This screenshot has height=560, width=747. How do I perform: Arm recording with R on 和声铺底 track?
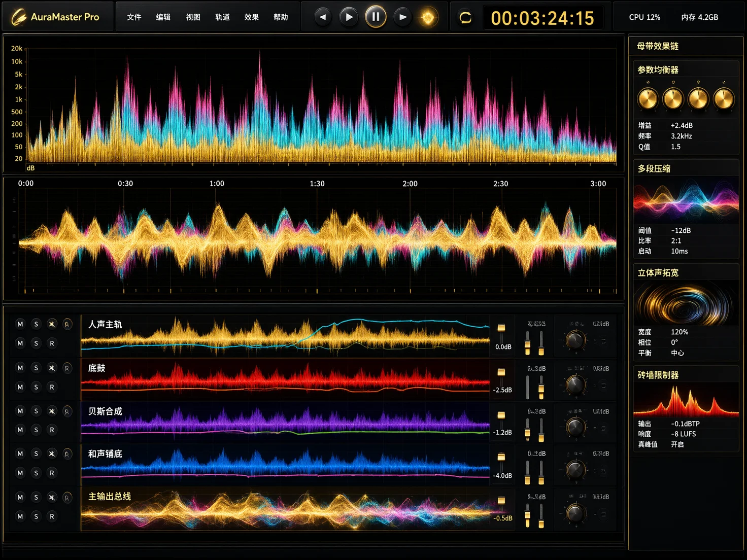52,473
